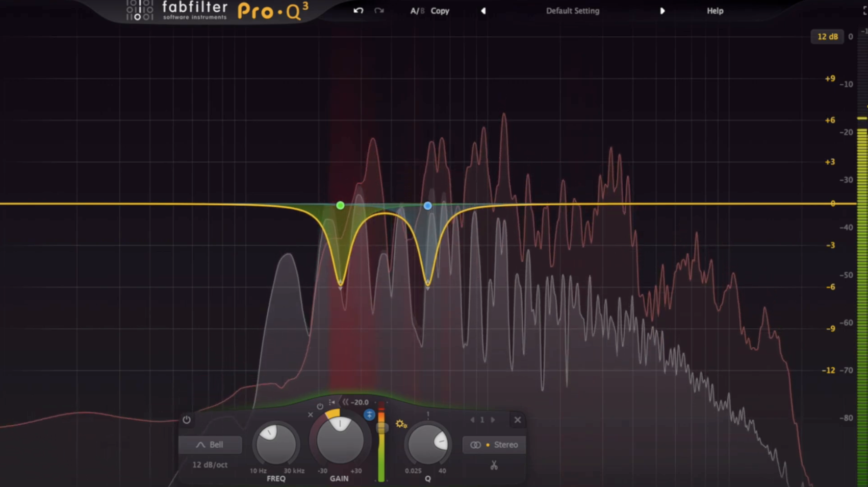Open the gain-Q interaction settings gear

pyautogui.click(x=401, y=424)
